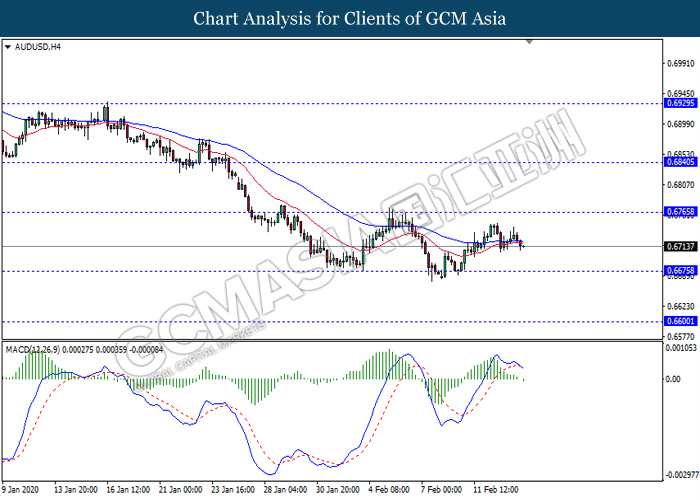Select the 0.69295 price level label
Screen dimensions: 700x500
tap(680, 103)
